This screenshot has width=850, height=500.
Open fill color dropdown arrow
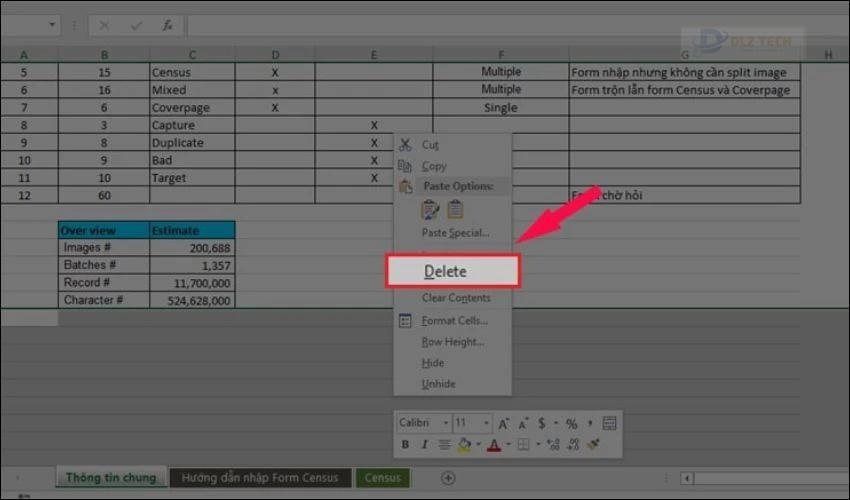(478, 445)
